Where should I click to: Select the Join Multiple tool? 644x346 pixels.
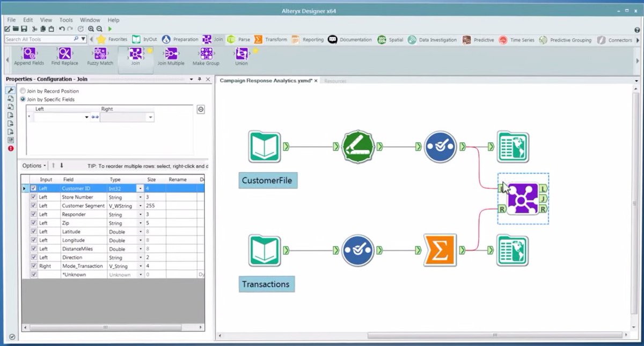tap(171, 56)
